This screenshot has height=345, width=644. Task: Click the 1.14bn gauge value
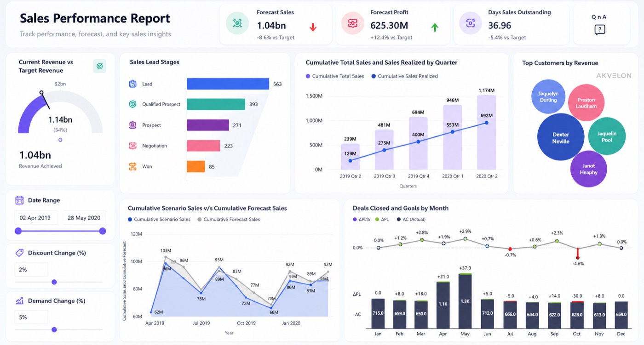point(60,120)
